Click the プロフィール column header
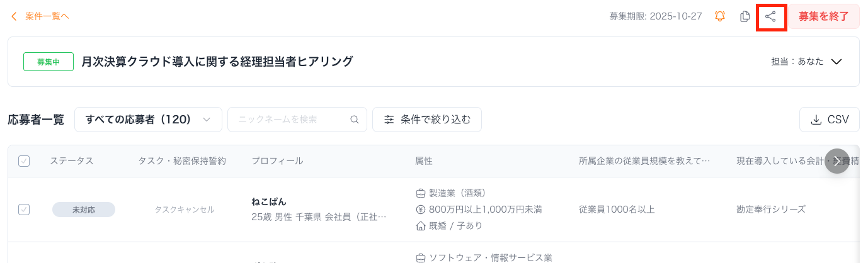Viewport: 868px width, 263px height. [x=277, y=161]
